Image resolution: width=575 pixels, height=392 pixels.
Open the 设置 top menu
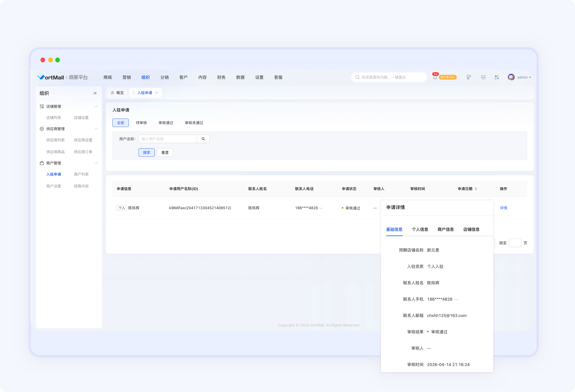[x=259, y=77]
